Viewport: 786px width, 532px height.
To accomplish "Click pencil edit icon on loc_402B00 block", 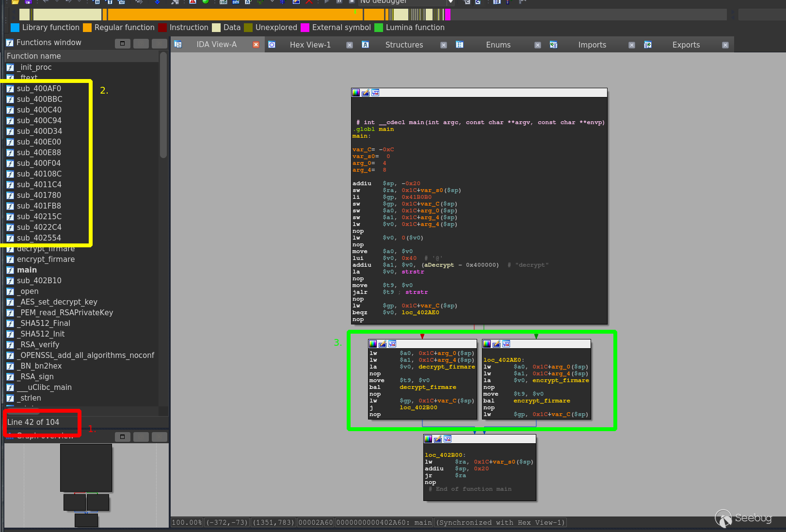I will [x=438, y=439].
